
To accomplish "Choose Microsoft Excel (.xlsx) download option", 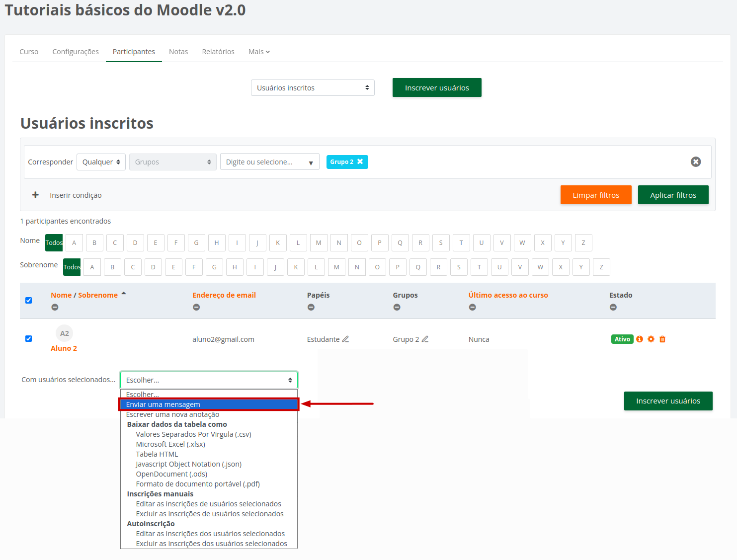I will tap(170, 444).
